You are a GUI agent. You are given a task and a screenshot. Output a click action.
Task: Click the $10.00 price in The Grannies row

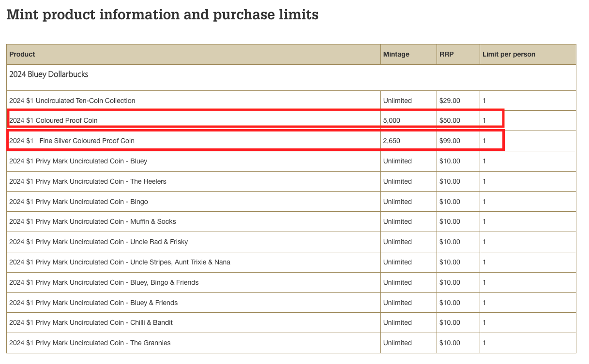pos(450,343)
